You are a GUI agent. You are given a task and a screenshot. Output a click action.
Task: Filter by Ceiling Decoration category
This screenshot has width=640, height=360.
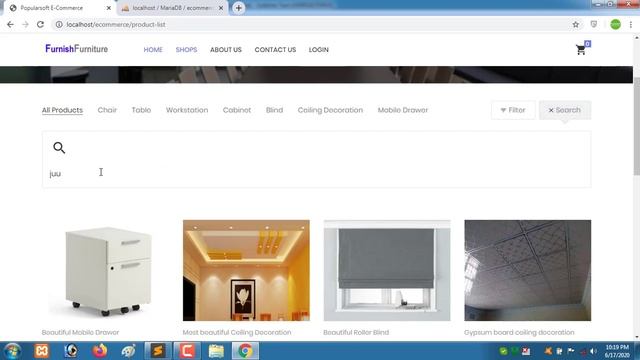click(x=330, y=110)
